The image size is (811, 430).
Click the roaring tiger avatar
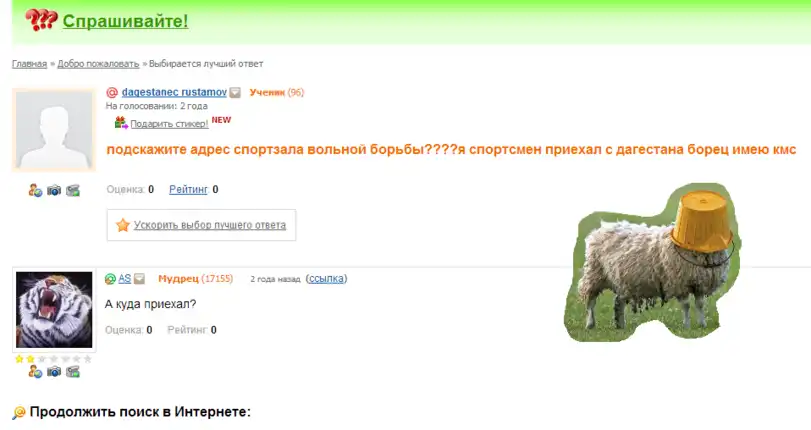point(54,309)
